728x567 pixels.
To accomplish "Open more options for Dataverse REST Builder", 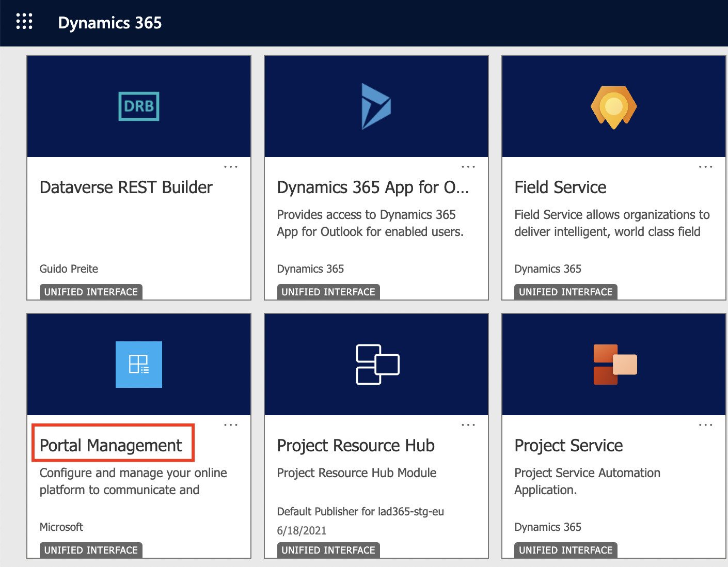I will (231, 167).
